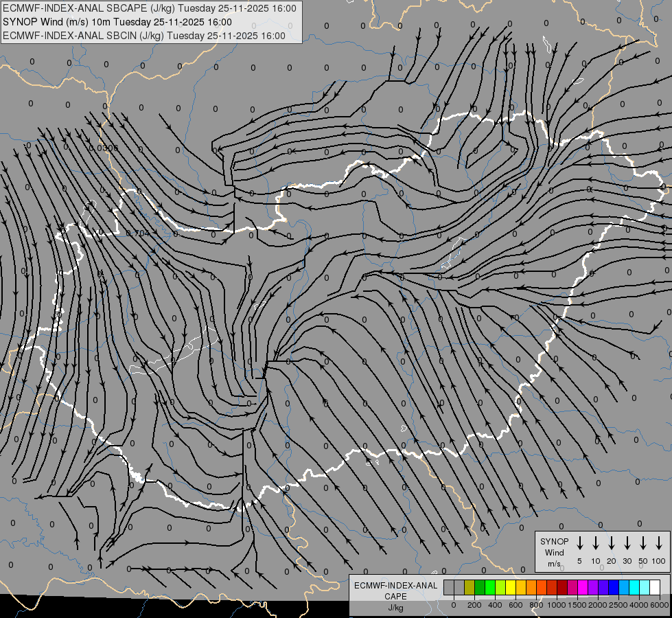
Task: Click the 800 tick label on CAPE scale
Action: coord(536,605)
